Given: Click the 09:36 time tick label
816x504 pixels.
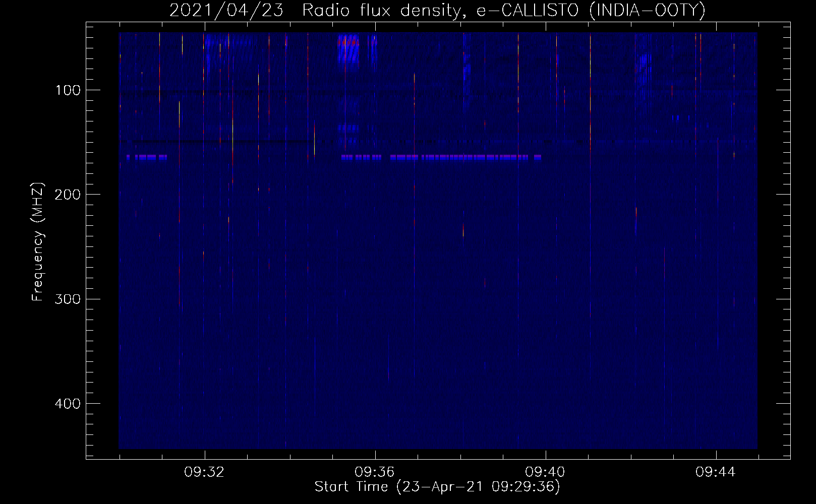Looking at the screenshot, I should click(375, 472).
